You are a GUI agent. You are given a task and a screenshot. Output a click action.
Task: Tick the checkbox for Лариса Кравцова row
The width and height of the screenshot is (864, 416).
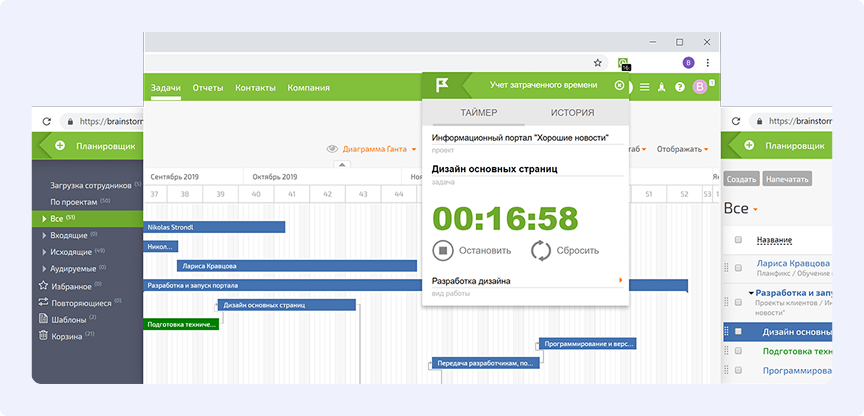[x=738, y=268]
